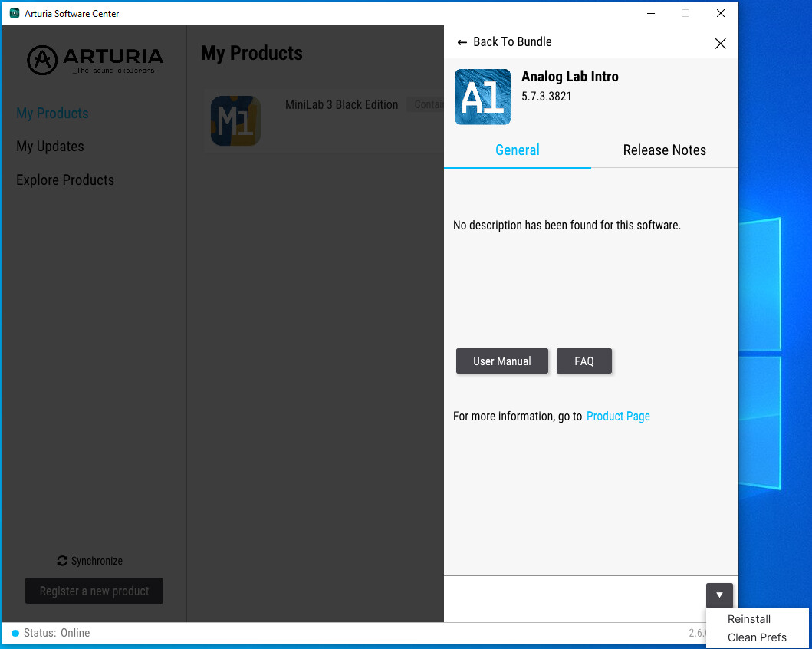Follow the Product Page link
Image resolution: width=812 pixels, height=649 pixels.
coord(618,417)
